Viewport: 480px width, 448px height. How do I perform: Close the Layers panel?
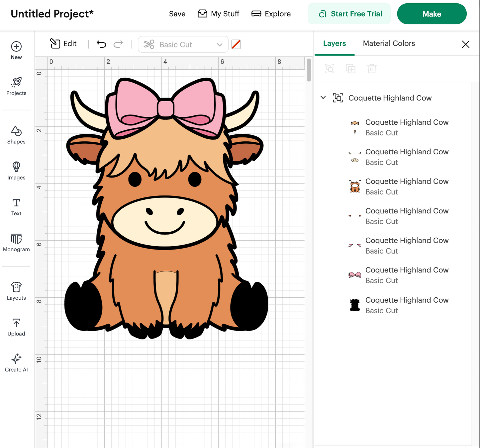466,44
